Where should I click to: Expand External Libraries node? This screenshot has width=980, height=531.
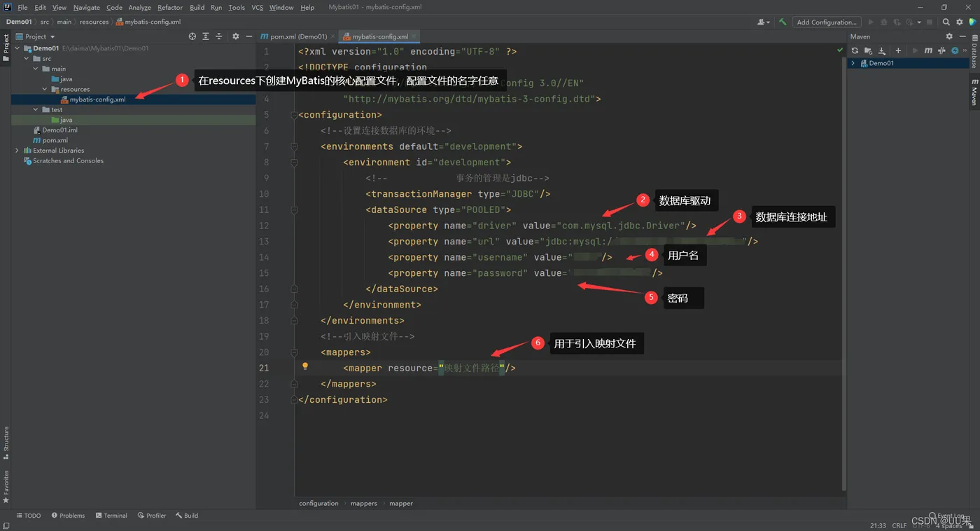pos(17,150)
